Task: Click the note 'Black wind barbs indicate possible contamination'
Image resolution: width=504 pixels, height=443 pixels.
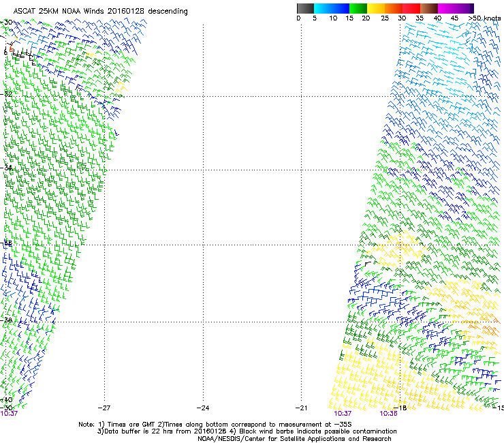Action: 318,431
